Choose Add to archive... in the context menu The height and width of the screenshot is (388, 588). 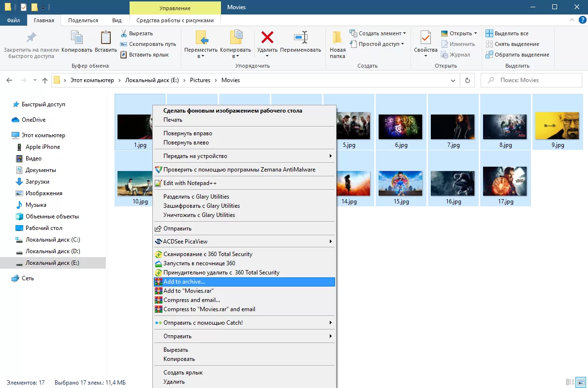(x=244, y=282)
